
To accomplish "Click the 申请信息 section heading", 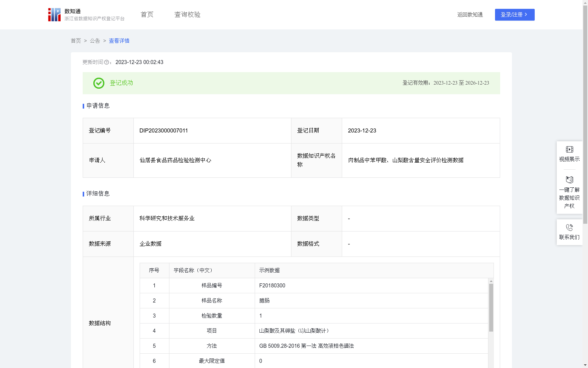I will click(x=98, y=106).
